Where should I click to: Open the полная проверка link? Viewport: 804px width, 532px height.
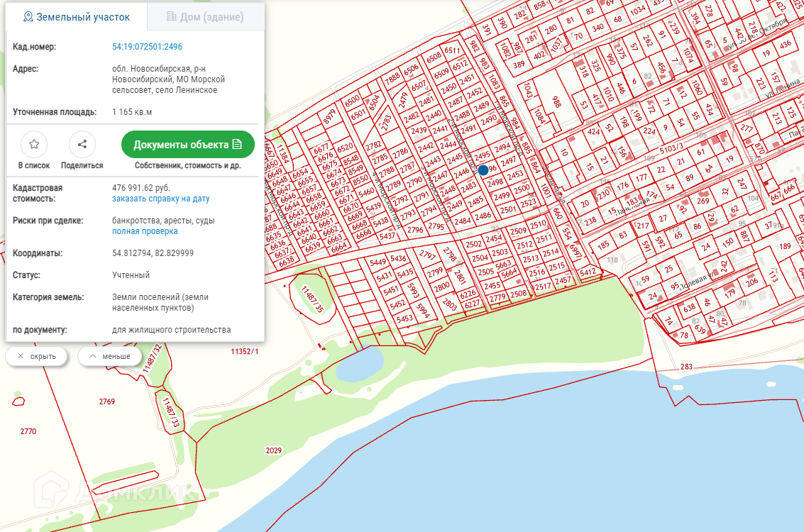[145, 232]
